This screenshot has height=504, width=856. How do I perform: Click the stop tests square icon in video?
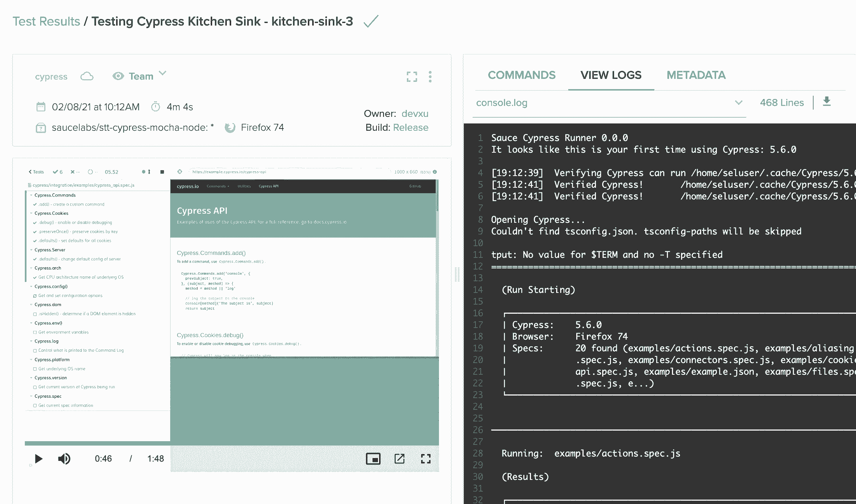coord(162,172)
